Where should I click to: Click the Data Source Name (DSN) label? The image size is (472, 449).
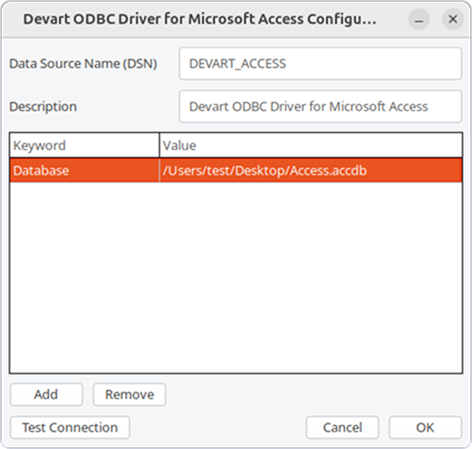pos(83,64)
